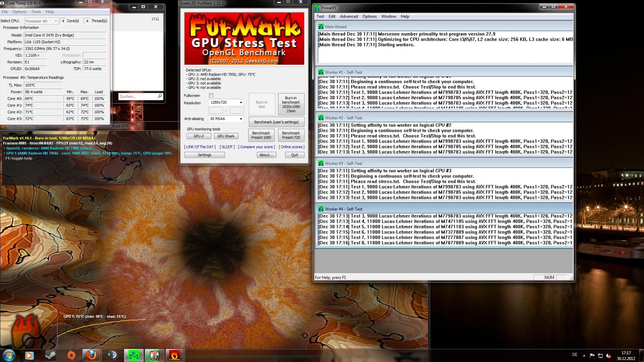Open the LINK Of The DAY link
Viewport: 644px width, 362px height.
(x=200, y=147)
